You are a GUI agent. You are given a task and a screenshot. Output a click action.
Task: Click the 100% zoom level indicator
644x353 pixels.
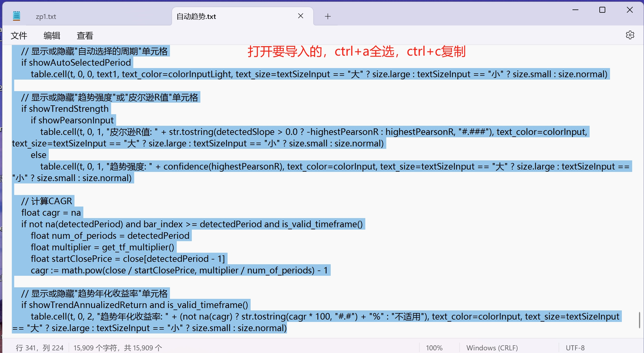click(434, 348)
